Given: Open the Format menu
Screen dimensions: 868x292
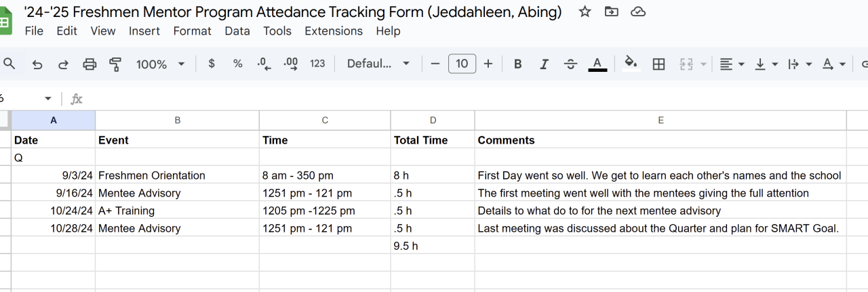Looking at the screenshot, I should click(x=192, y=31).
